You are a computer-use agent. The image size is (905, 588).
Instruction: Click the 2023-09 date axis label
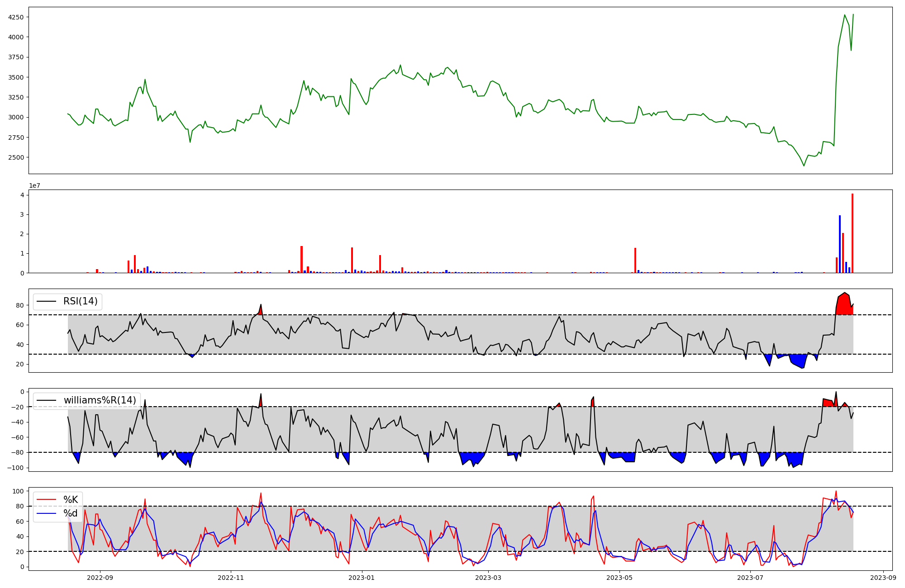(x=883, y=578)
